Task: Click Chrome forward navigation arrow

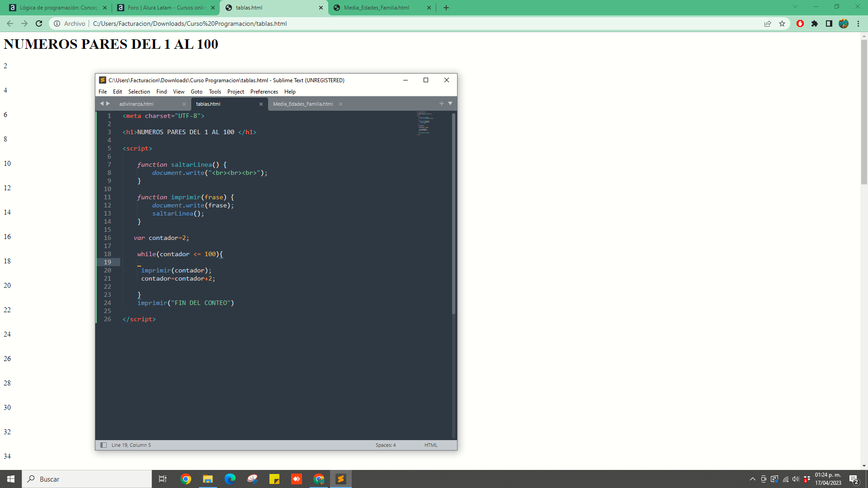Action: pos(24,23)
